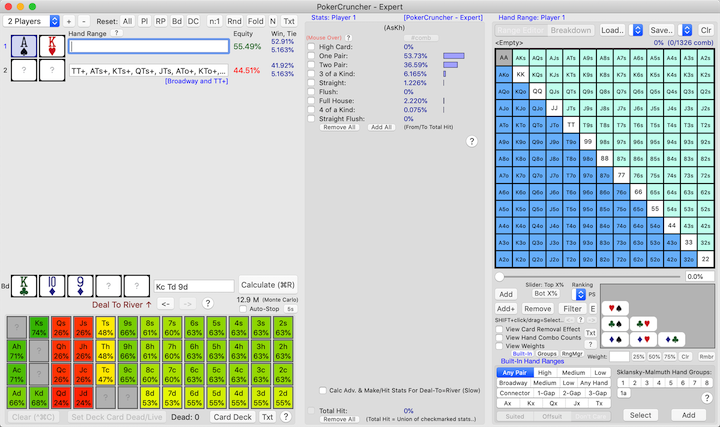Select the King of clubs board card
This screenshot has width=720, height=427.
pyautogui.click(x=24, y=286)
